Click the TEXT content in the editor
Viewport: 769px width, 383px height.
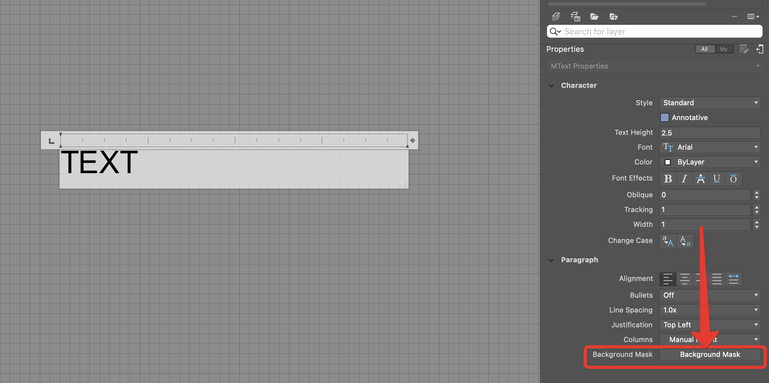point(99,162)
